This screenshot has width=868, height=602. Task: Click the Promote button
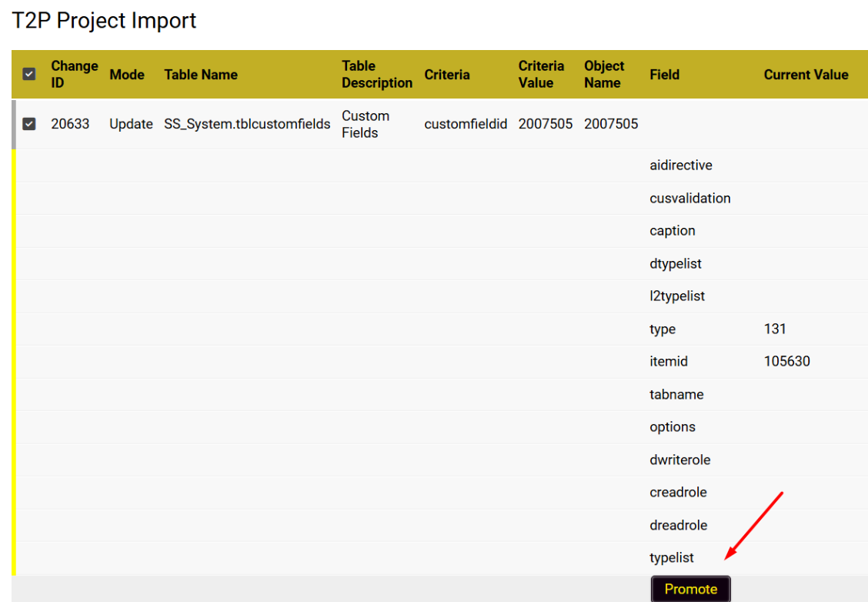point(690,589)
